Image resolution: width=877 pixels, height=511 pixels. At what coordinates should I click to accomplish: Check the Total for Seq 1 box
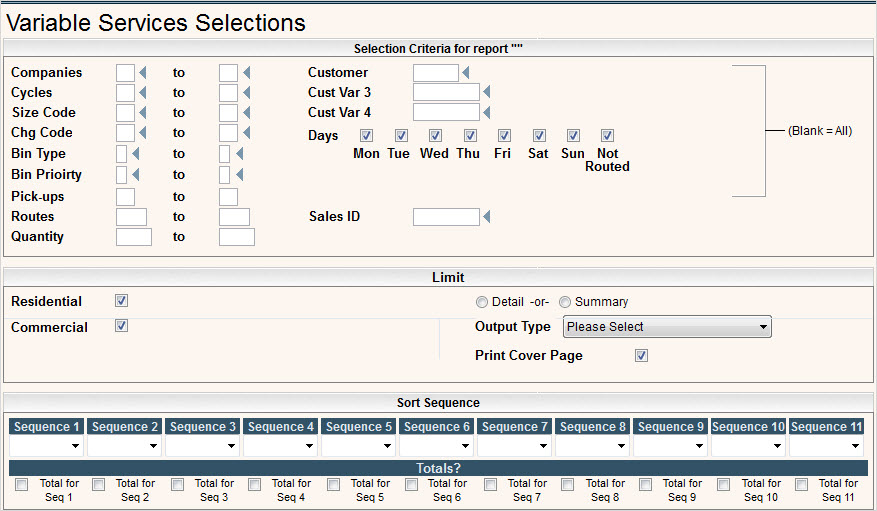click(21, 484)
